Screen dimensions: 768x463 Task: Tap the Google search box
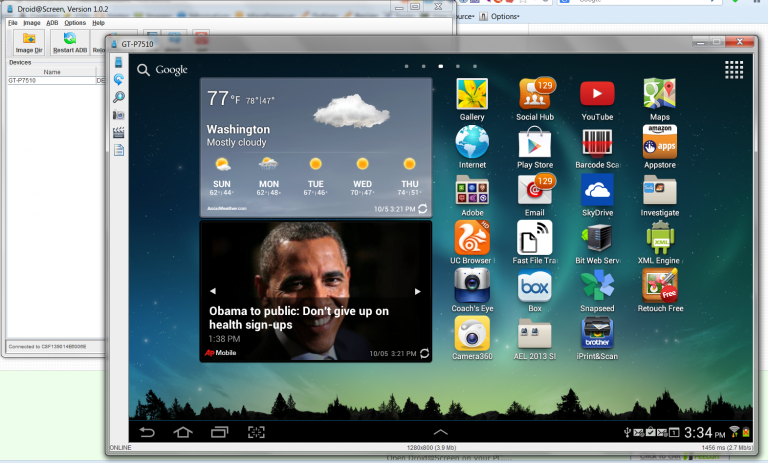tap(163, 70)
